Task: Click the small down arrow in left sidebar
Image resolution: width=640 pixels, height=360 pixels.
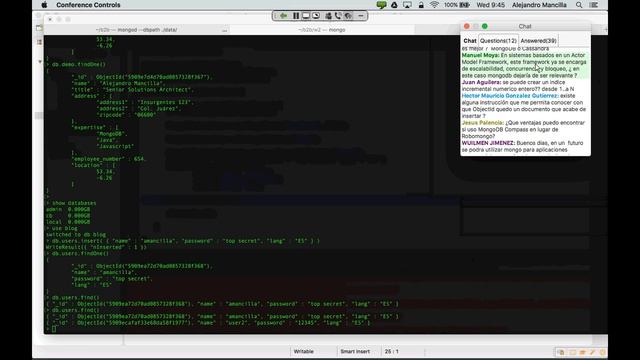Action: tap(40, 62)
